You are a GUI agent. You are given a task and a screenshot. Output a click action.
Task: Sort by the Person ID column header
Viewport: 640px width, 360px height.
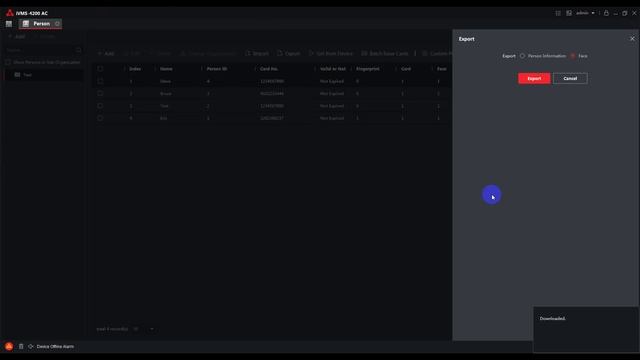[217, 69]
